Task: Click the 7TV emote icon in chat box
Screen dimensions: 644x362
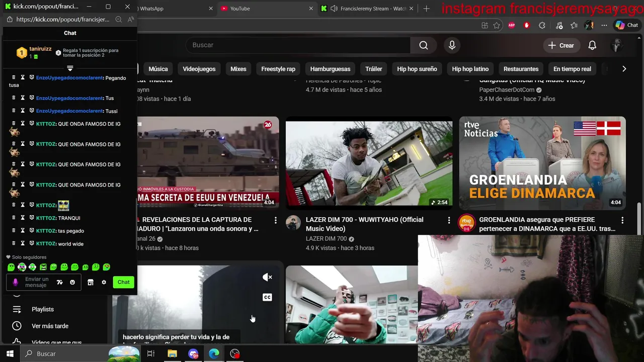Action: (x=59, y=282)
